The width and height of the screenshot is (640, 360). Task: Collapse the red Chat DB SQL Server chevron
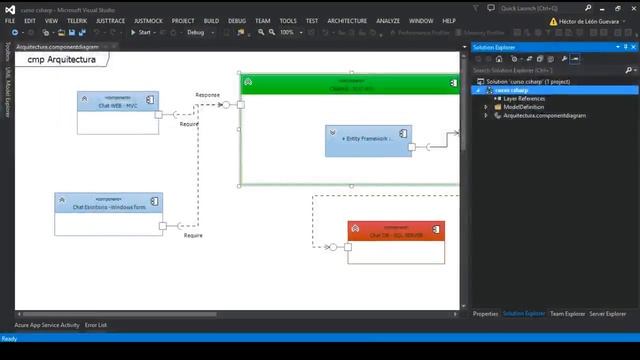(355, 229)
